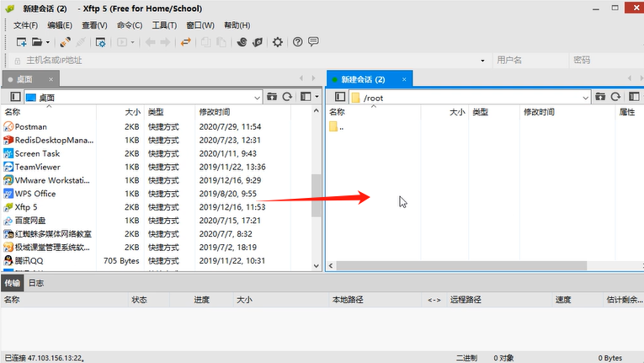This screenshot has width=644, height=363.
Task: Open the 窗口(W) menu
Action: click(200, 25)
